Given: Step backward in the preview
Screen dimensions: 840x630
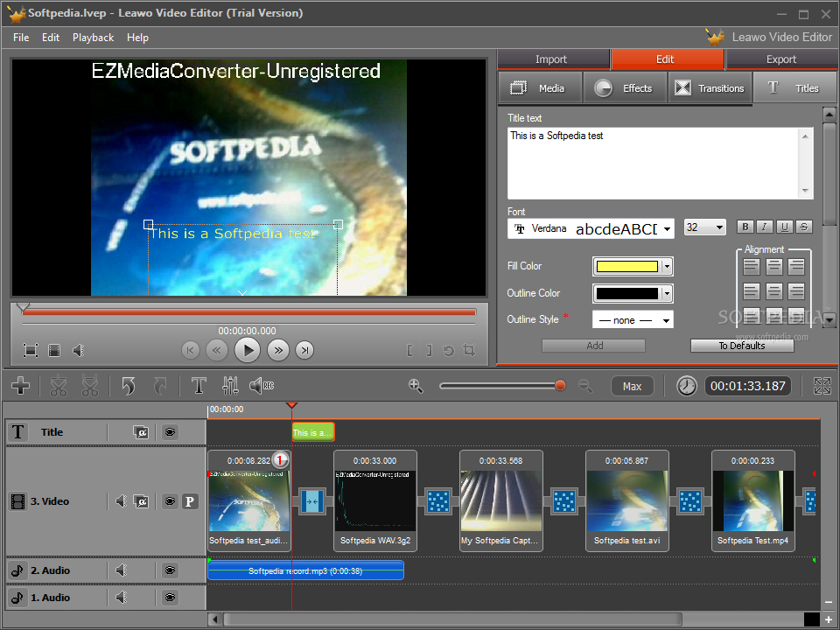Looking at the screenshot, I should 216,350.
